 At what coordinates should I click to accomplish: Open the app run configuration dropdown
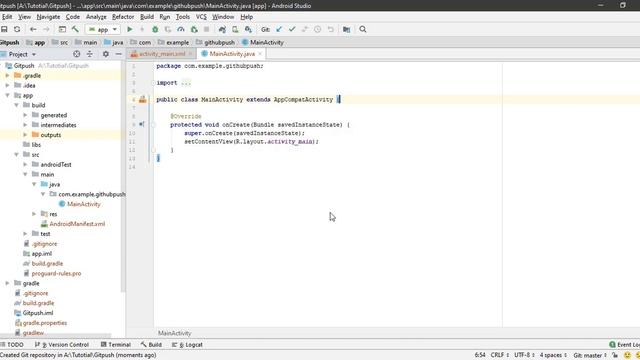[103, 29]
